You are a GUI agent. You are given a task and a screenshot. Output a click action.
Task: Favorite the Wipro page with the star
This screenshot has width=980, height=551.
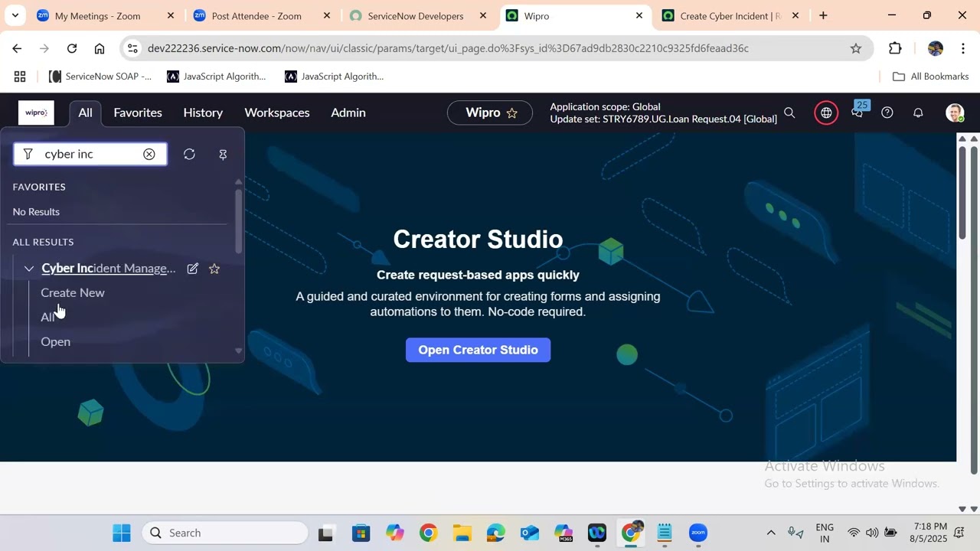pos(512,113)
